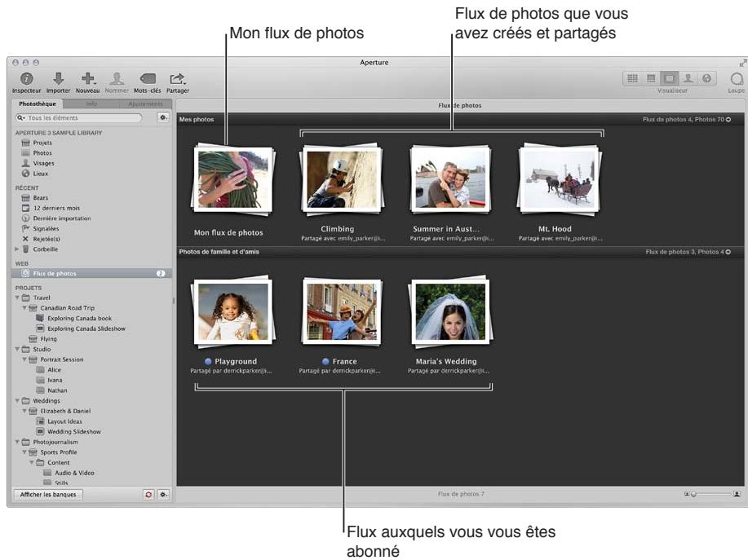Viewport: 748px width, 560px height.
Task: Collapse the Photojournalism folder
Action: coord(17,442)
